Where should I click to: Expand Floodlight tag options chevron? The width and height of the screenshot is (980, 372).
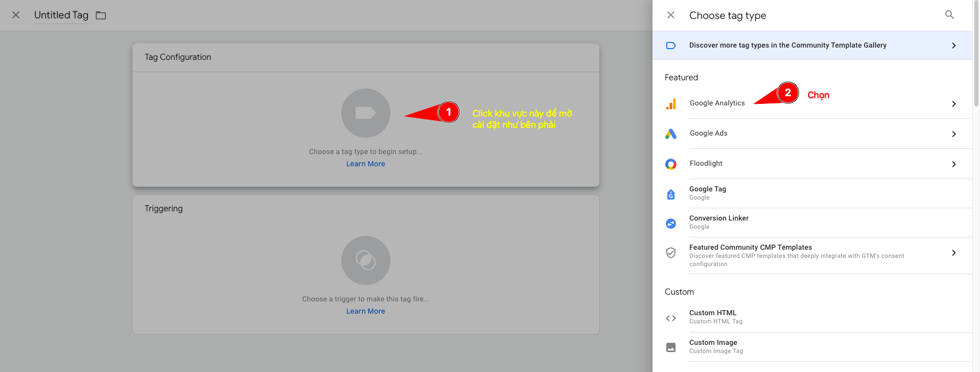pyautogui.click(x=953, y=164)
